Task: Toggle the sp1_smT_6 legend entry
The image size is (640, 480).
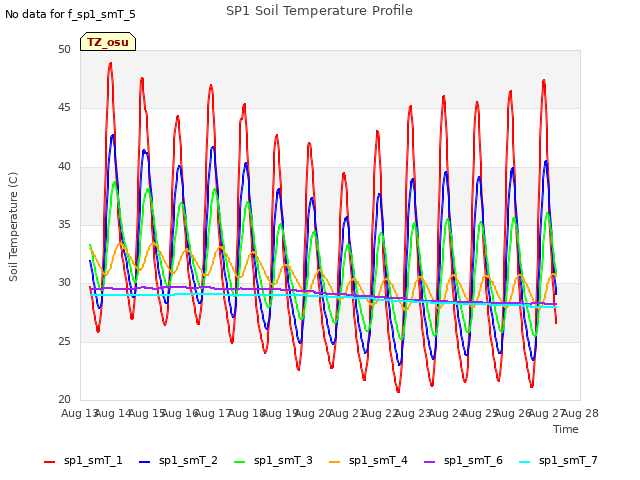Action: [463, 461]
